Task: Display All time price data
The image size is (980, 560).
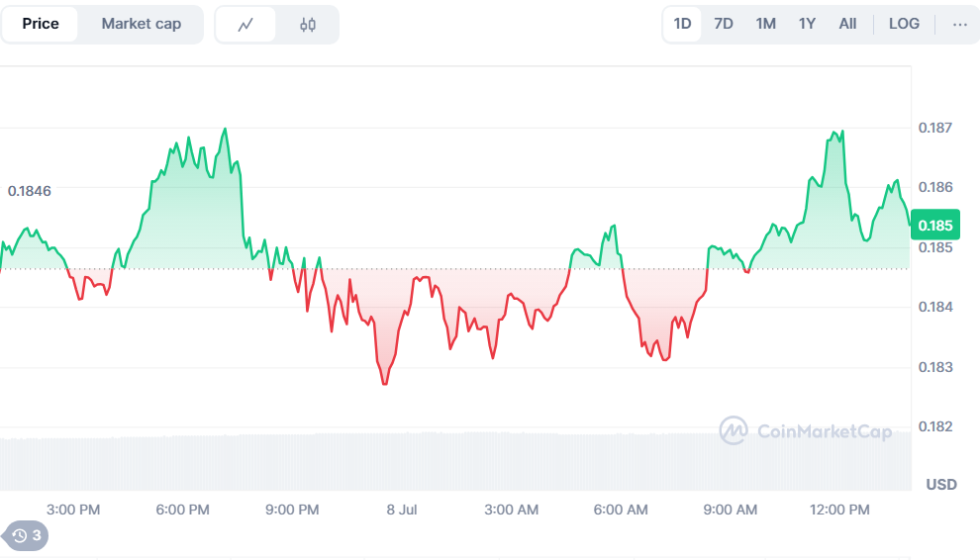Action: [x=847, y=24]
